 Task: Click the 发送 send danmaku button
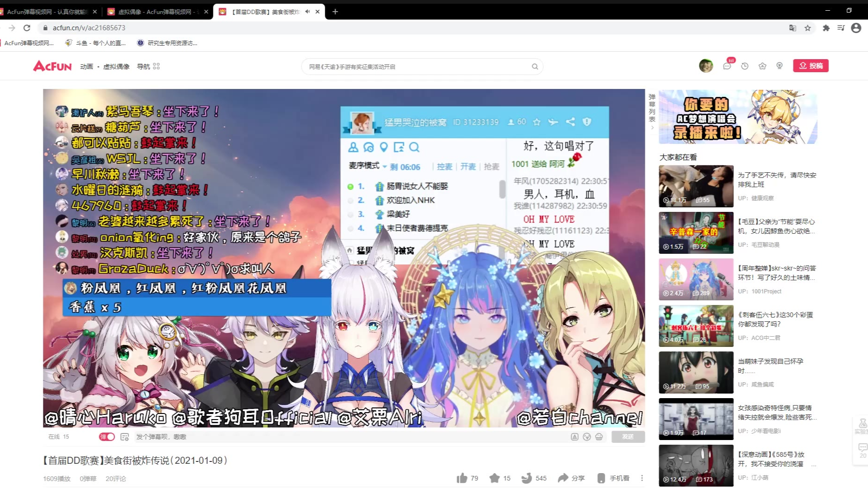(628, 437)
